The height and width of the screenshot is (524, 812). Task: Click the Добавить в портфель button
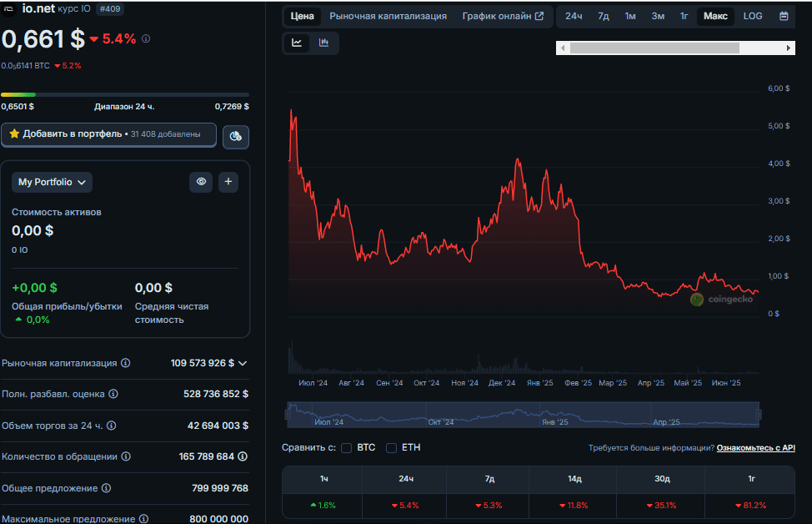pyautogui.click(x=108, y=134)
